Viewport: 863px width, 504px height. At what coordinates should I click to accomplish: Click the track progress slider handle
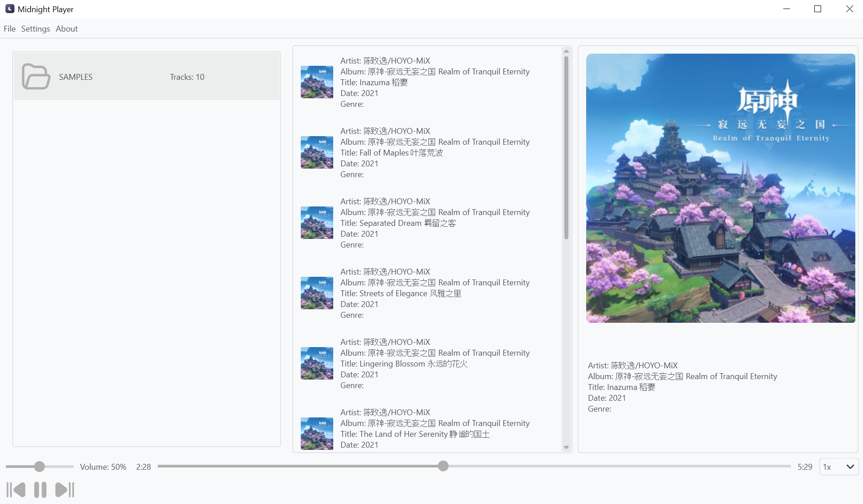443,466
